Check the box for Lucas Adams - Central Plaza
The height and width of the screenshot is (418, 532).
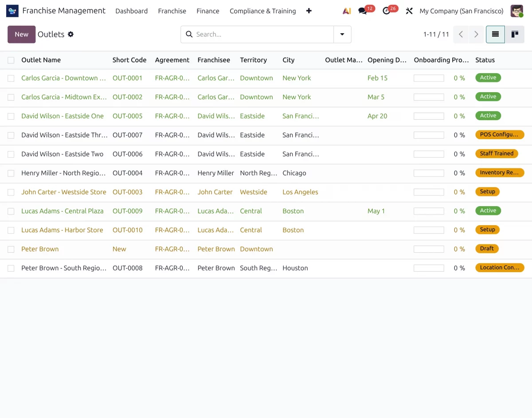(x=11, y=211)
